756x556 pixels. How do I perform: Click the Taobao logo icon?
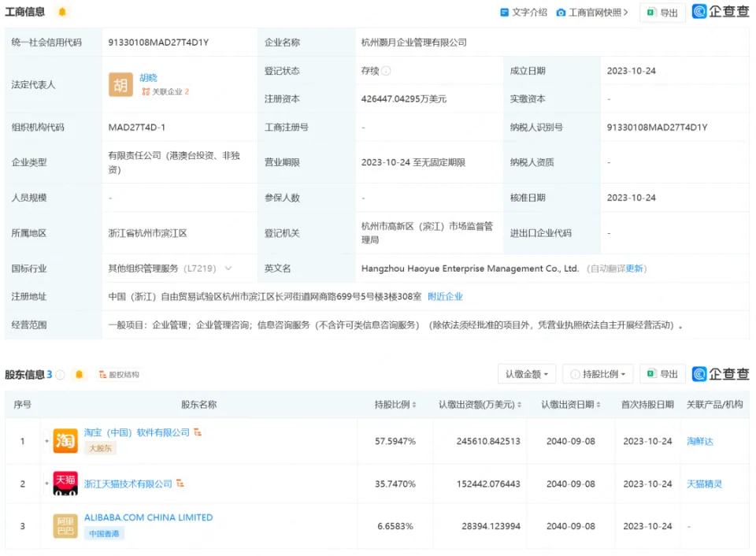click(65, 441)
